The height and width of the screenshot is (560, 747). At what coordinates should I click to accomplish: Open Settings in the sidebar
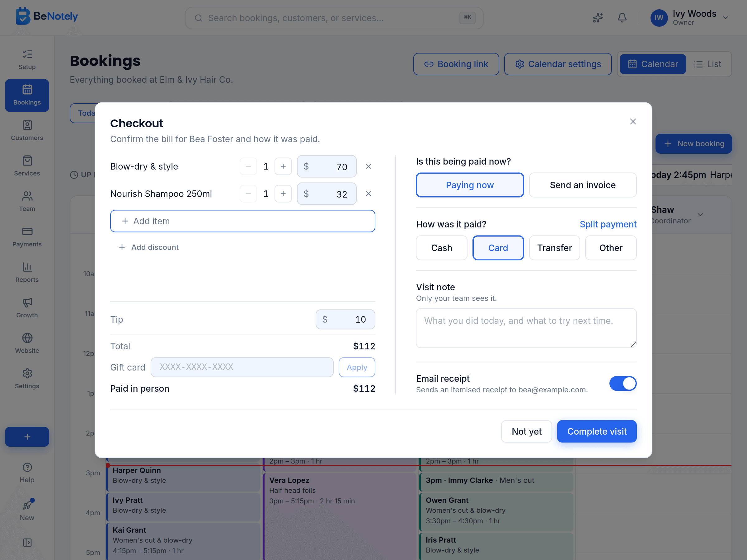coord(27,379)
